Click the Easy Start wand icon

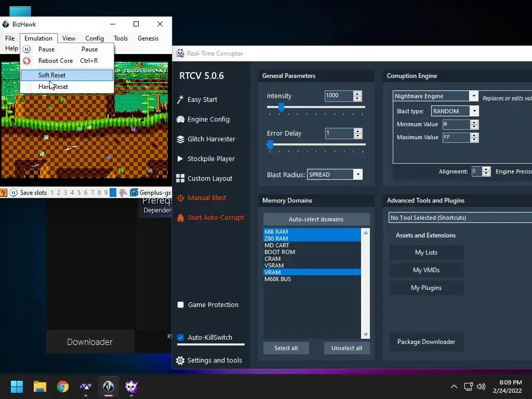180,99
